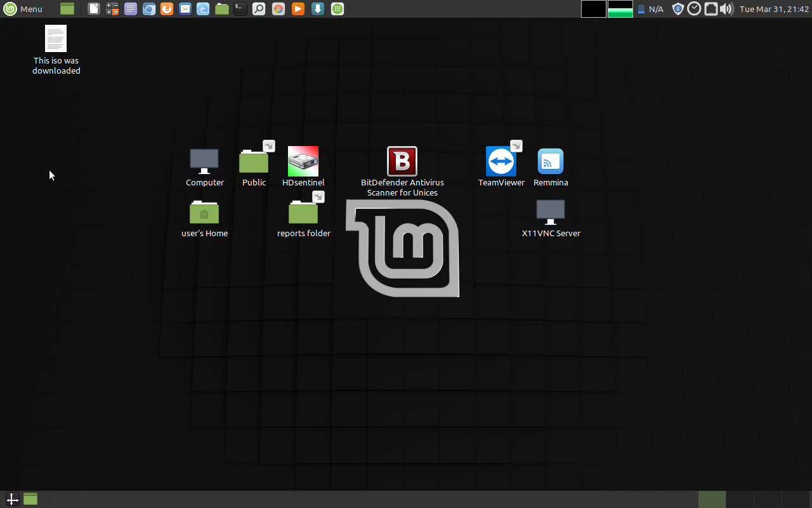
Task: Select the HDsentinel desktop icon
Action: pos(303,167)
